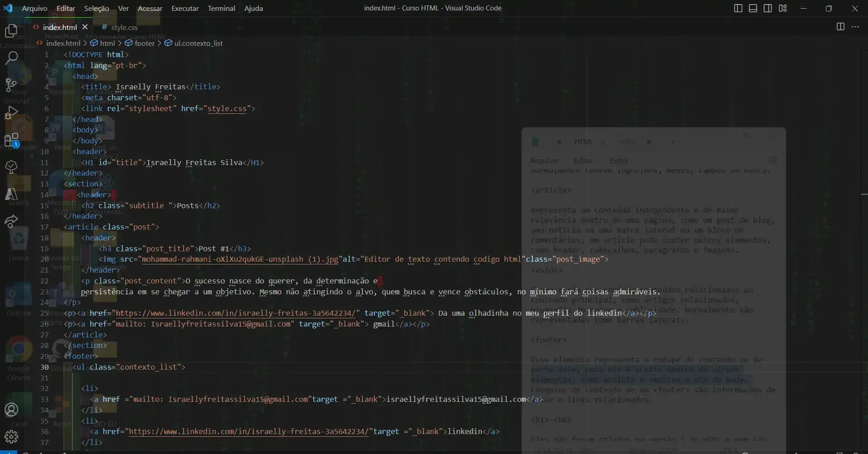The width and height of the screenshot is (868, 454).
Task: Click the Visual Studio Code logo icon
Action: (x=8, y=8)
